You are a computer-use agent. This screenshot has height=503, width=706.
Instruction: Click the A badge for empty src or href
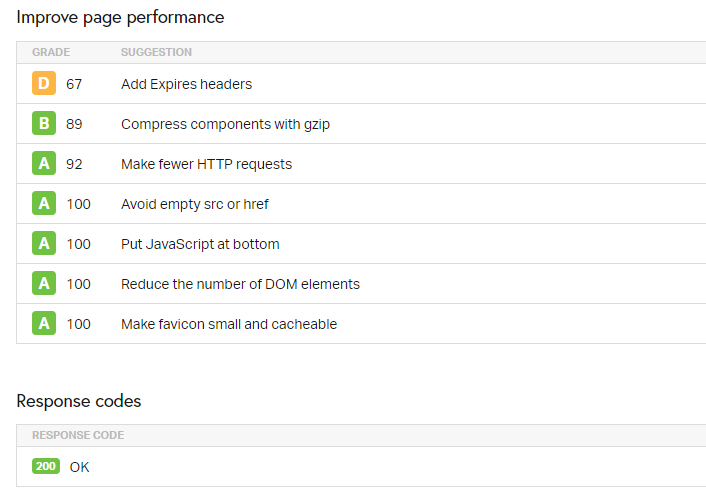click(43, 204)
